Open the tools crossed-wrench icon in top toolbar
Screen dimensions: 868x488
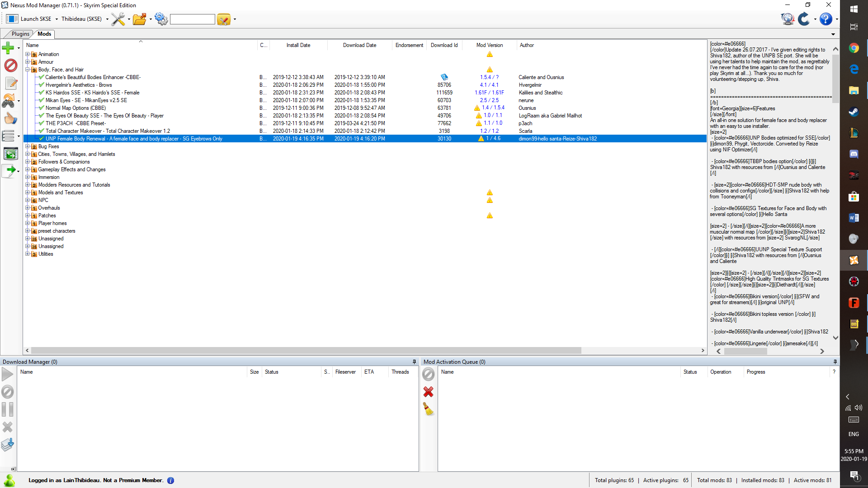coord(117,19)
